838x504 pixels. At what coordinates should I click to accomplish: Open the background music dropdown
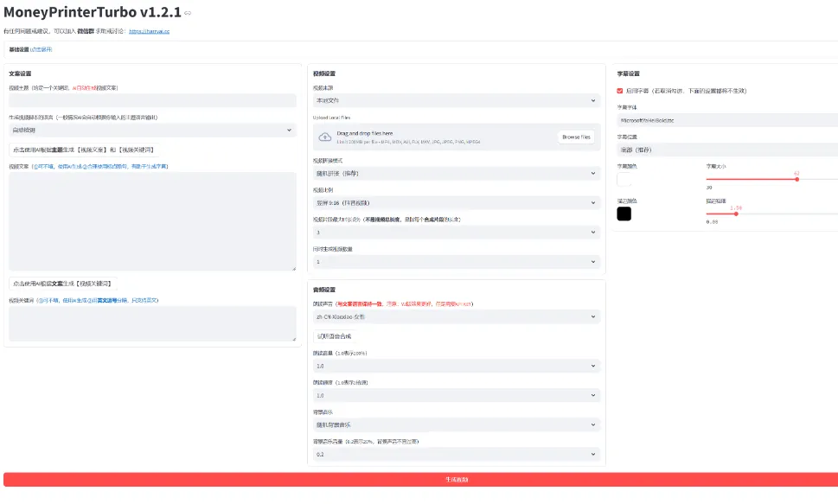[x=456, y=424]
